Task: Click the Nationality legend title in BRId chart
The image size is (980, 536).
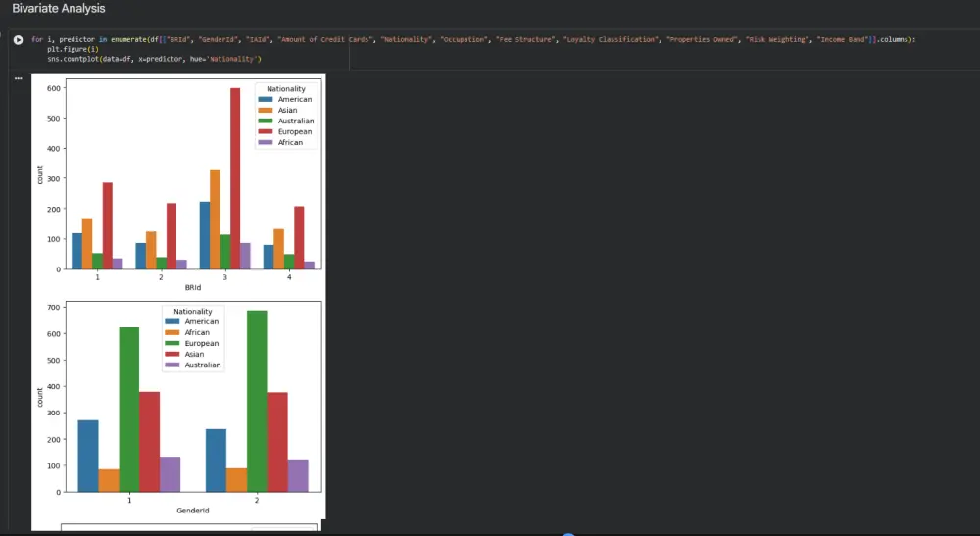Action: 286,89
